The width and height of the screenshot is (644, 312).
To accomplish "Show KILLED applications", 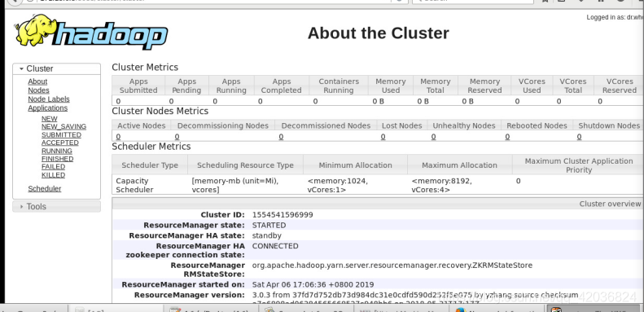I will coord(53,174).
